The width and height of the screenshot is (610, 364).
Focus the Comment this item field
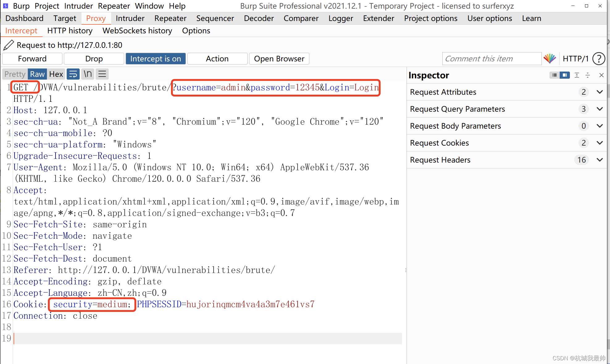[x=492, y=59]
